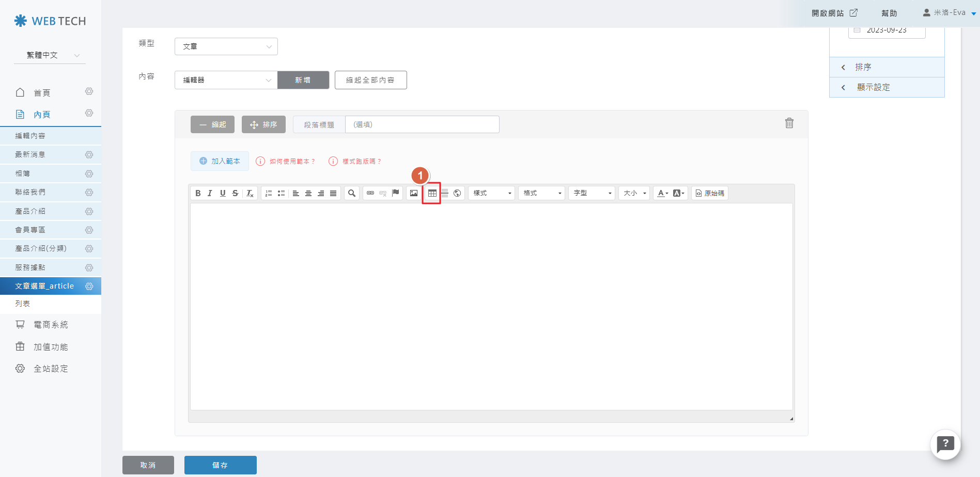Insert a numbered list
Screen dimensions: 980x477
[269, 193]
